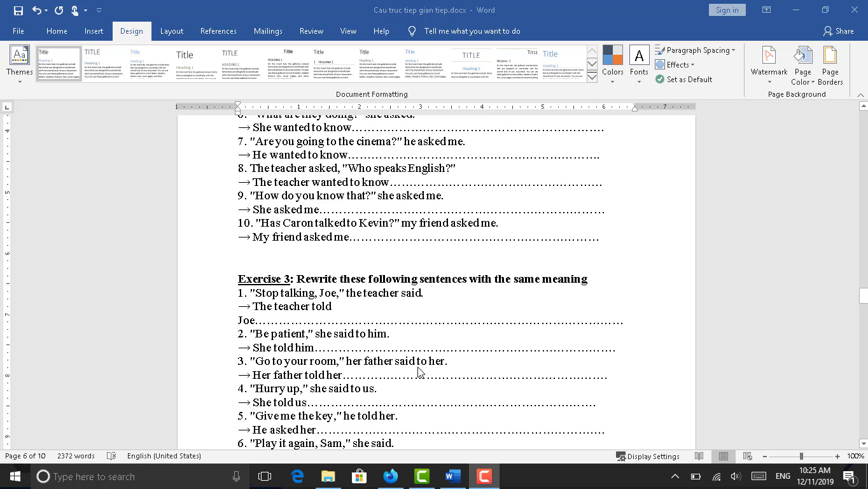Open the Fonts theme menu

(639, 64)
